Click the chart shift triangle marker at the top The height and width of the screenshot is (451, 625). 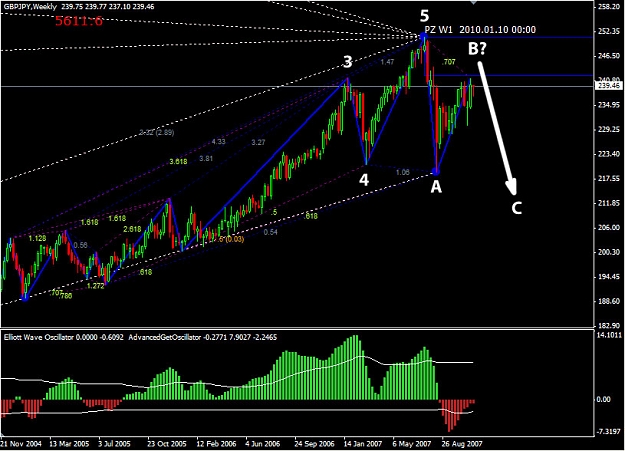(473, 2)
